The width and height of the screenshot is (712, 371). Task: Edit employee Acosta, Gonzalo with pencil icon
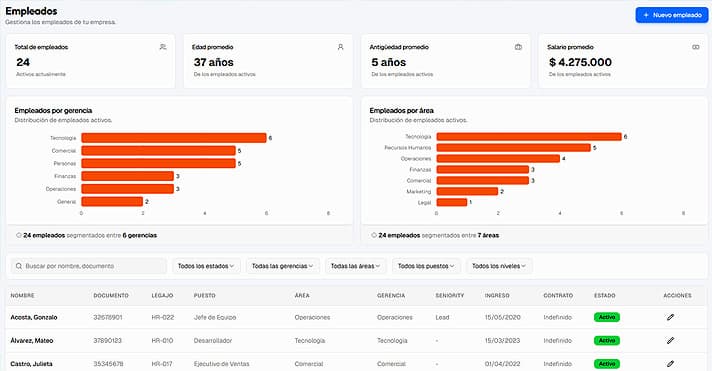(670, 317)
